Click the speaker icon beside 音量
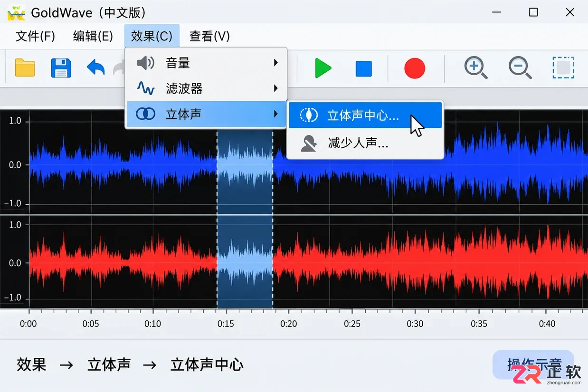 click(145, 63)
